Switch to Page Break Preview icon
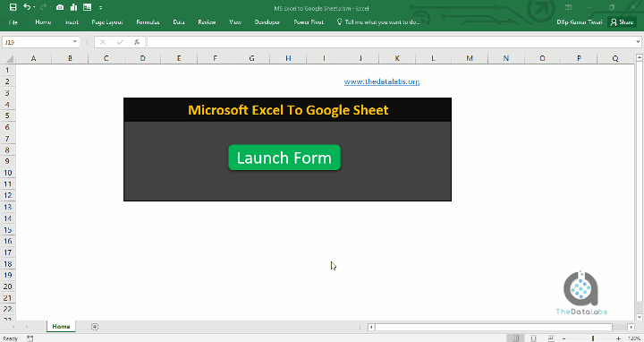Viewport: 644px width, 342px height. (x=551, y=338)
